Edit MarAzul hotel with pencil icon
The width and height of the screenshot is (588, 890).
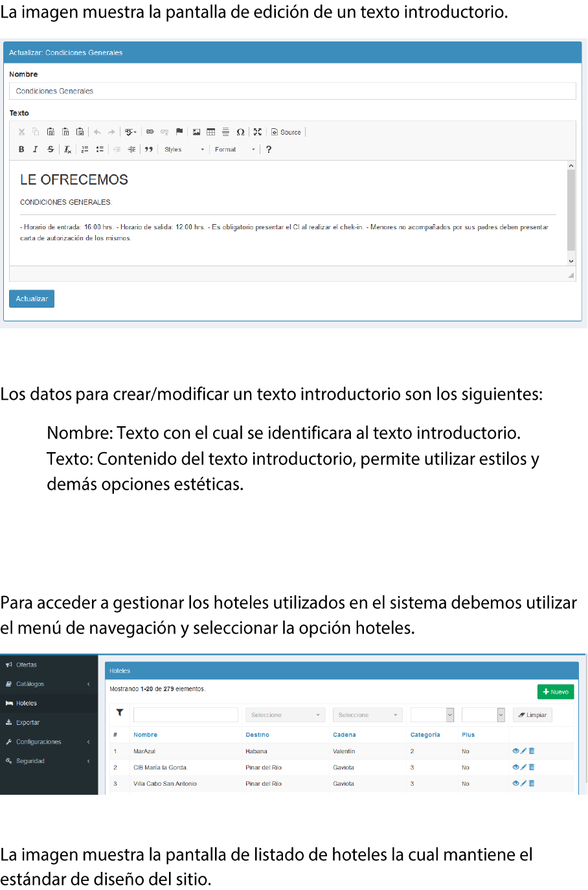click(x=523, y=751)
